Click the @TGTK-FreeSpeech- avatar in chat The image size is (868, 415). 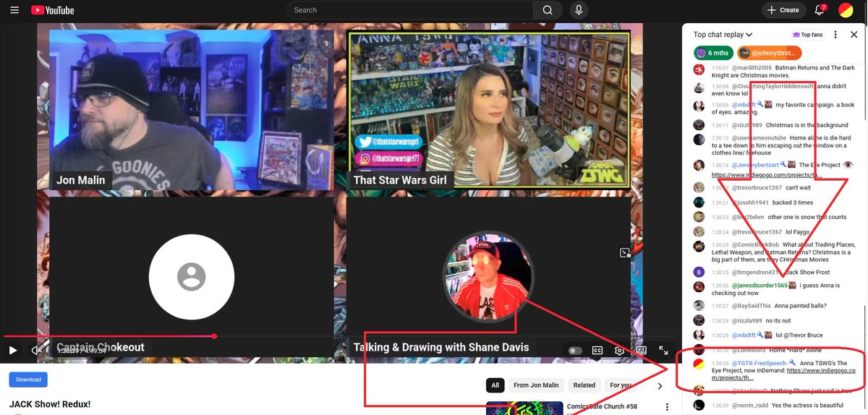pos(699,364)
